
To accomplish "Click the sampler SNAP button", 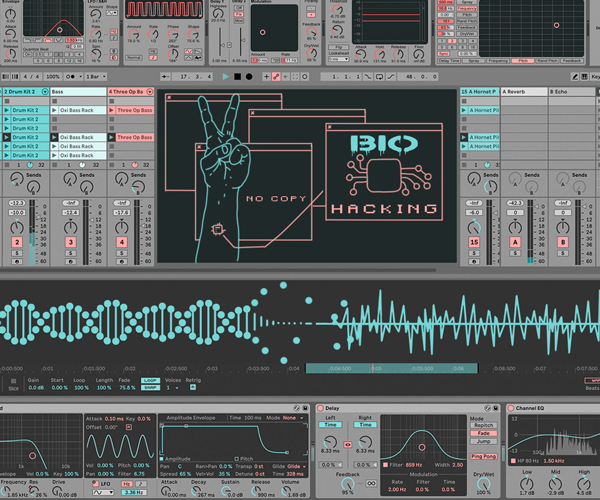I will [150, 388].
